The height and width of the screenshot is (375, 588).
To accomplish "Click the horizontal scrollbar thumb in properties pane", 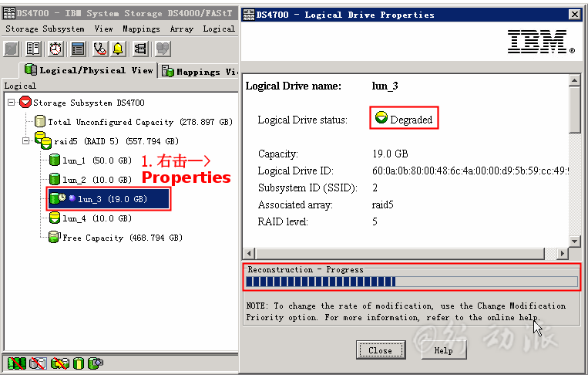I will [400, 253].
